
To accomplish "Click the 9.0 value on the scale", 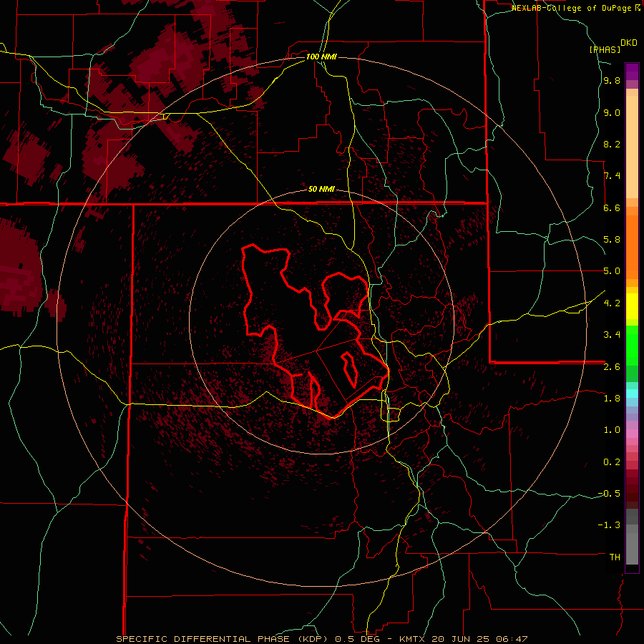I will [612, 112].
